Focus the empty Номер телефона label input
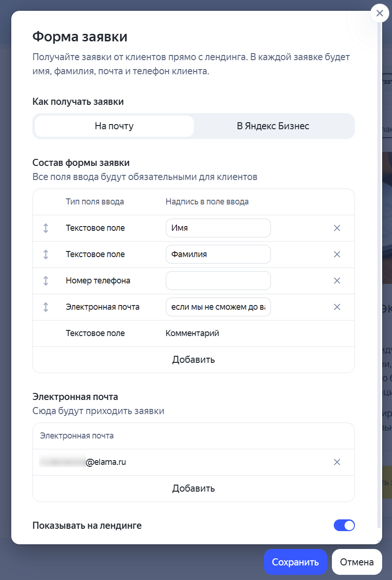 (x=218, y=281)
